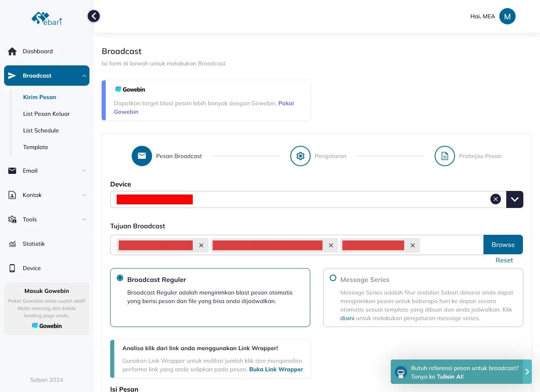Click the Device phone icon in sidebar

12,268
